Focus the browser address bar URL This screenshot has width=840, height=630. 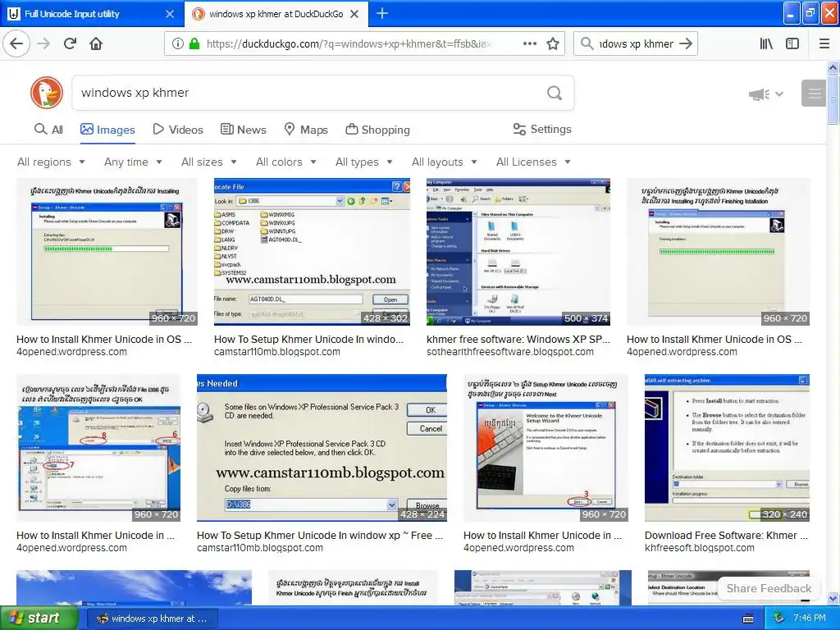click(x=348, y=44)
